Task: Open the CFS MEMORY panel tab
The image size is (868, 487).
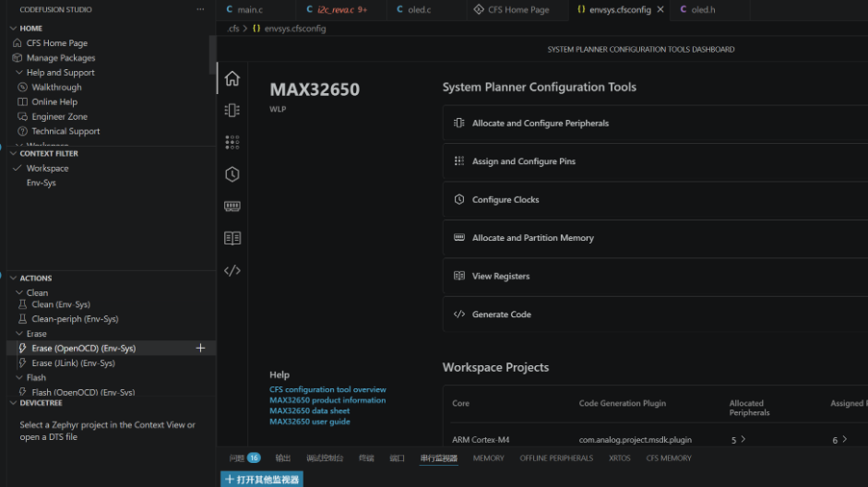Action: point(669,458)
